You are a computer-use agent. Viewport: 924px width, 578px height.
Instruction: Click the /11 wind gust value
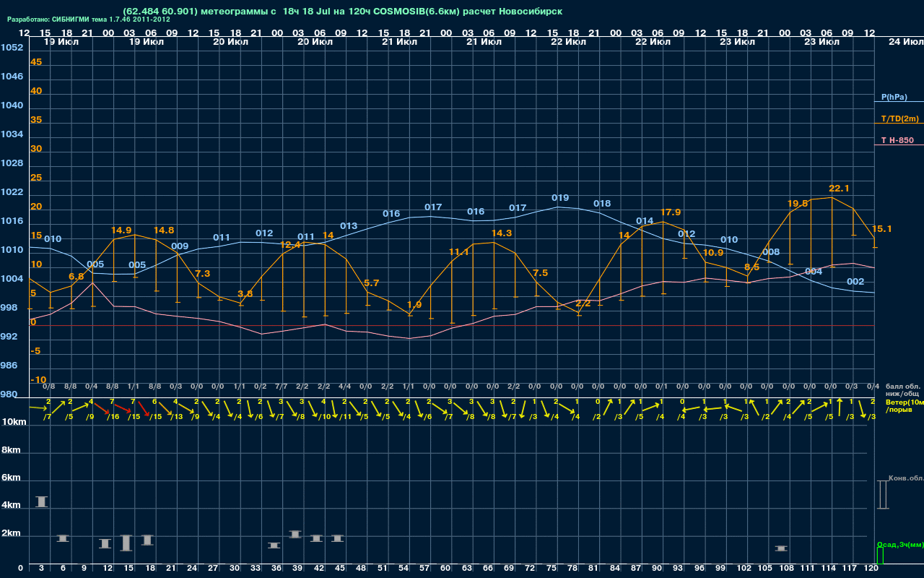tap(346, 417)
